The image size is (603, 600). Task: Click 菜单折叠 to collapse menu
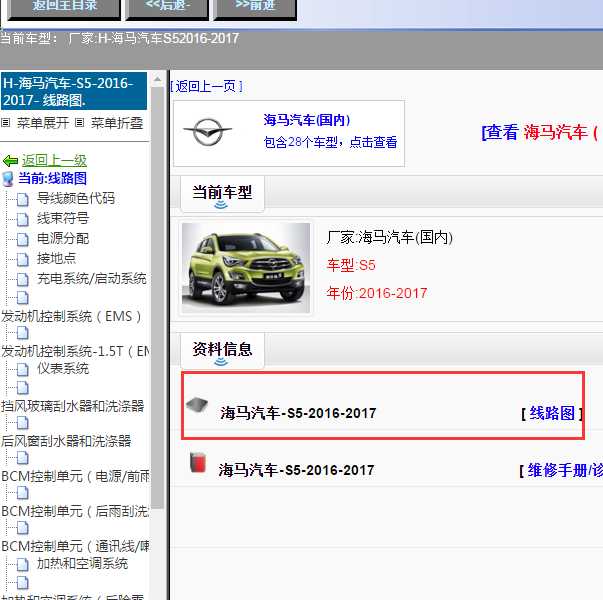117,123
